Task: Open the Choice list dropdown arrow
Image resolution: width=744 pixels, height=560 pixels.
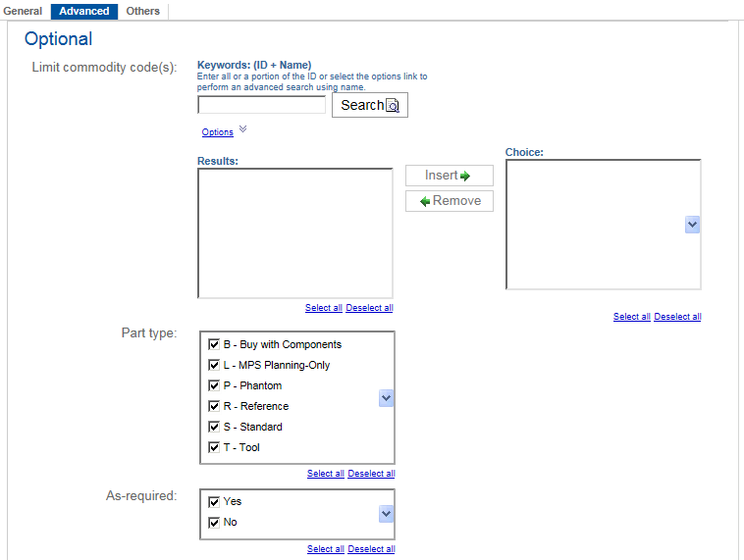Action: tap(692, 225)
